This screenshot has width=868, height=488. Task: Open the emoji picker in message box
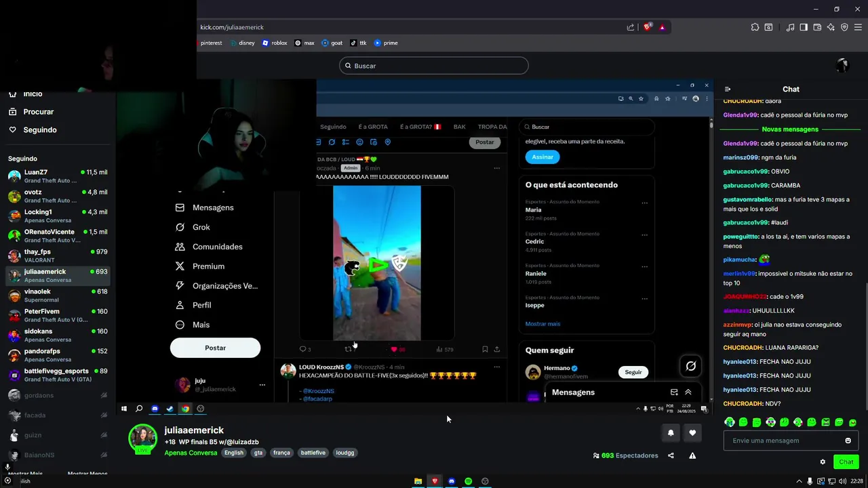tap(848, 441)
